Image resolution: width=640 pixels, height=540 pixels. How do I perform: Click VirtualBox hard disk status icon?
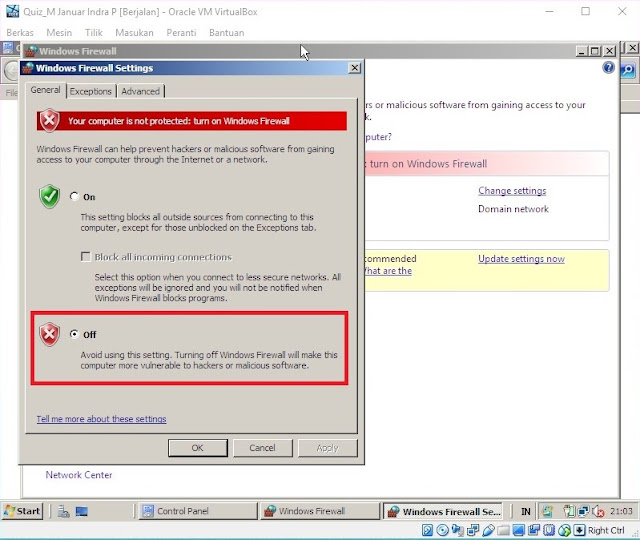[427, 530]
